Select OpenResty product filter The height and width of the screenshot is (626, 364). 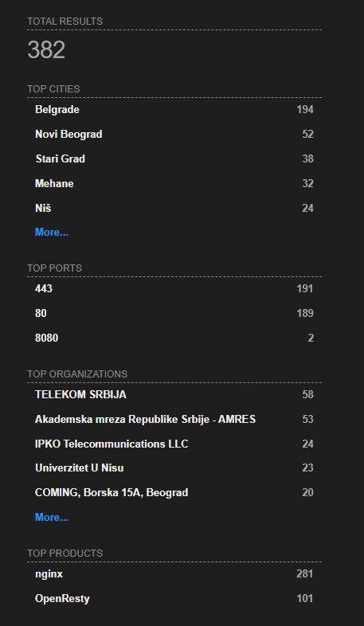click(62, 599)
